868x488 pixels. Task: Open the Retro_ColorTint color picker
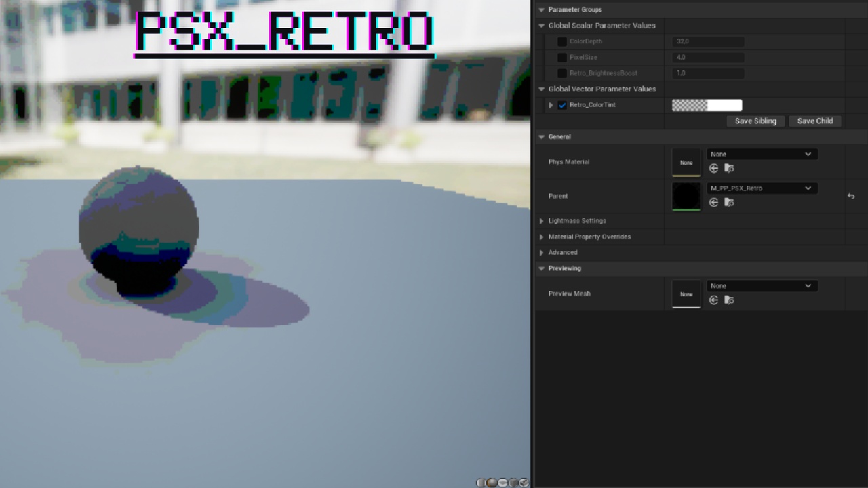click(x=707, y=105)
